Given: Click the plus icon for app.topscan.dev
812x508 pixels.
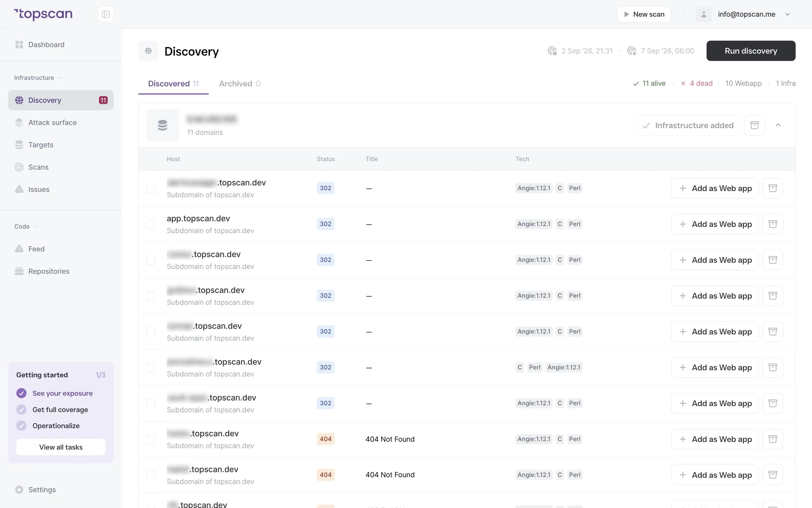Looking at the screenshot, I should point(683,224).
